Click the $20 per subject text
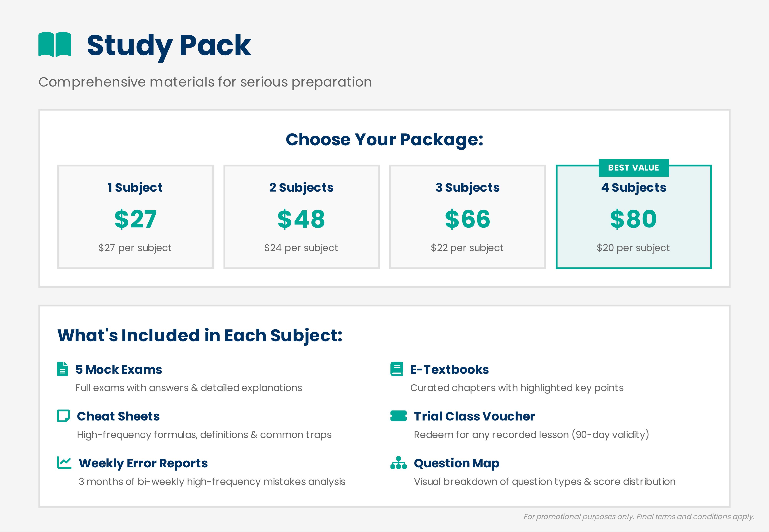Image resolution: width=769 pixels, height=532 pixels. pos(633,248)
